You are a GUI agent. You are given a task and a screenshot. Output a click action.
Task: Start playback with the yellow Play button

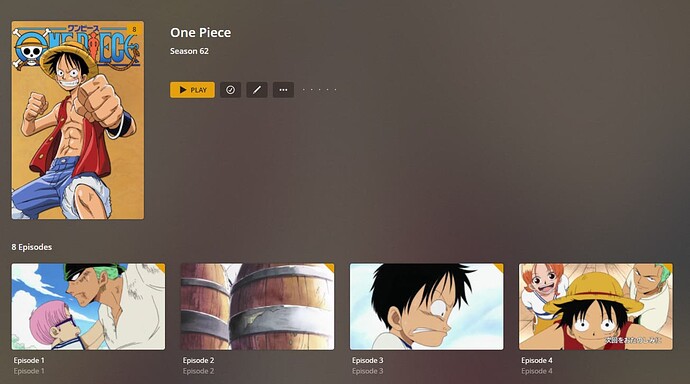pos(192,90)
